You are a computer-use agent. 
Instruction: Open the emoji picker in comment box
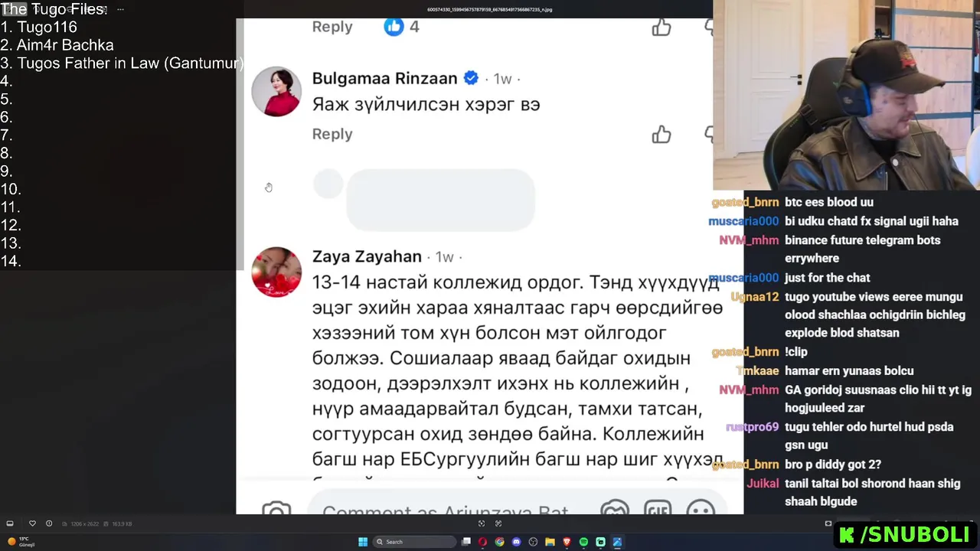pyautogui.click(x=701, y=509)
